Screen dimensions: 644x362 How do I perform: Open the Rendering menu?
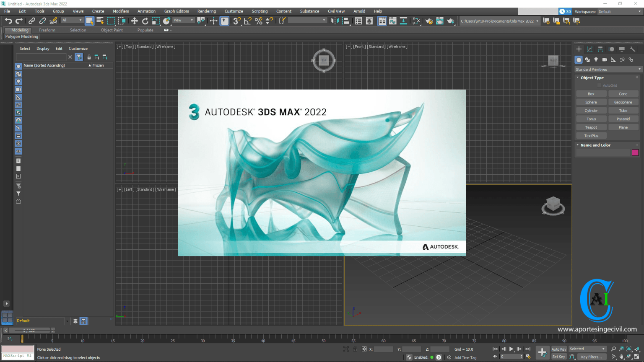point(207,11)
